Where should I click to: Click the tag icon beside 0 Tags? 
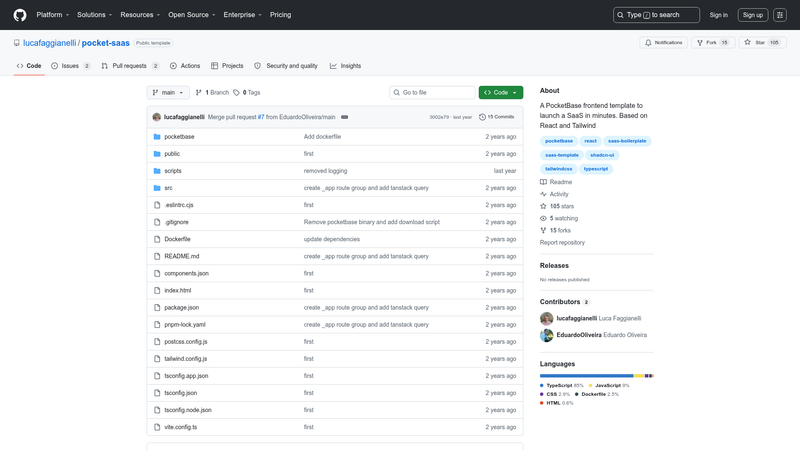point(236,93)
